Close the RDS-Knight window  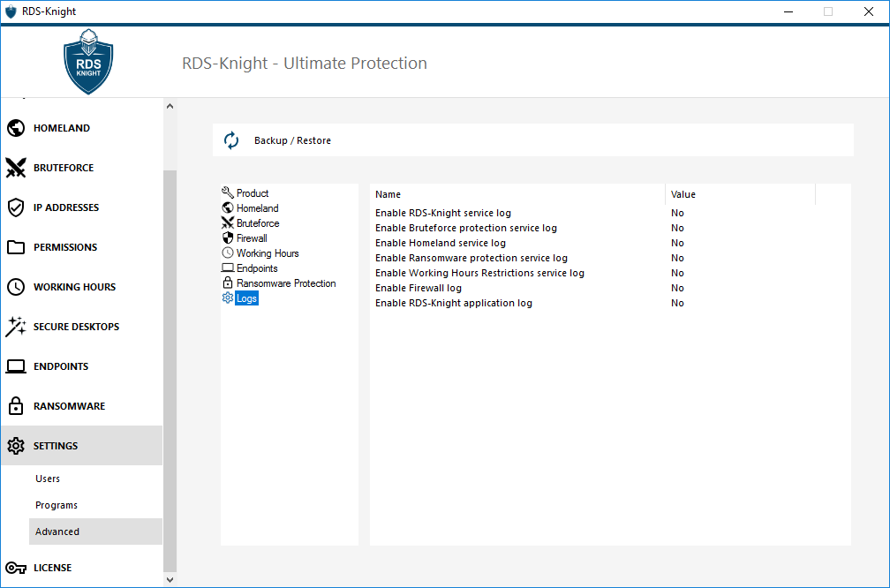pos(869,11)
